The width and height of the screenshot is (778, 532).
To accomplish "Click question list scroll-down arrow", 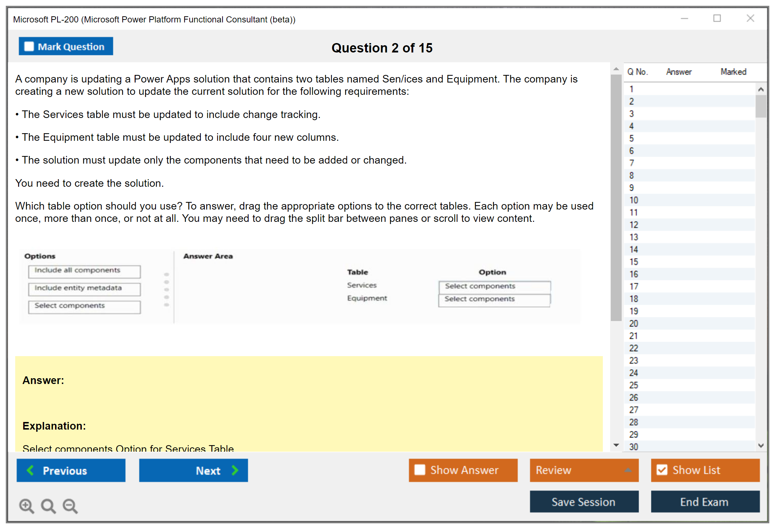I will pos(761,446).
